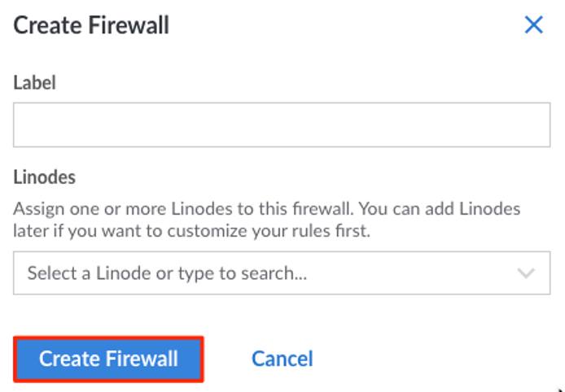565x392 pixels.
Task: Click the "Linodes" section caption
Action: [44, 176]
